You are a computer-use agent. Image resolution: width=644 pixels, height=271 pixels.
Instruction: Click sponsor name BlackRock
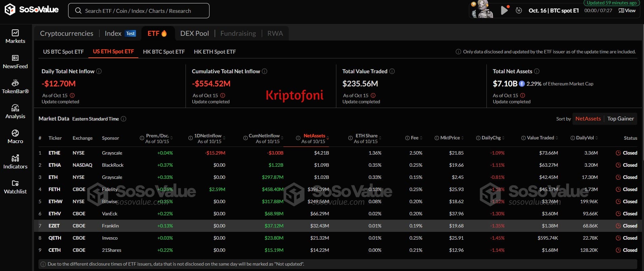tap(113, 165)
